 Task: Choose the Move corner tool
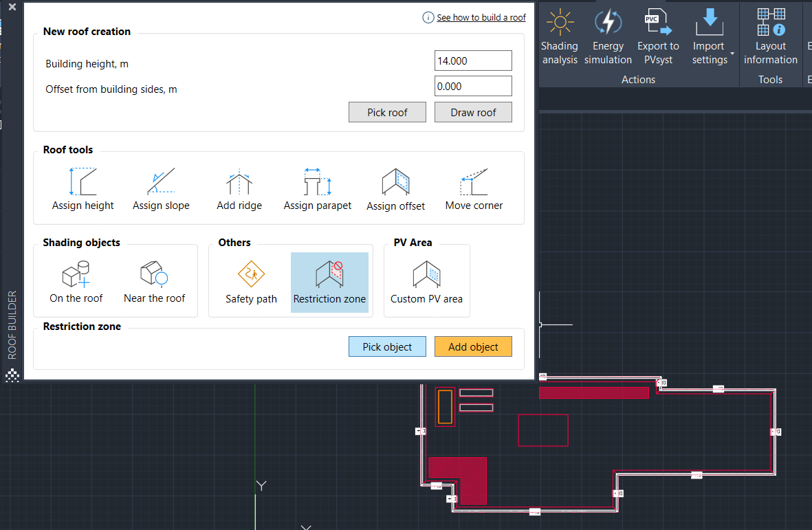tap(474, 189)
